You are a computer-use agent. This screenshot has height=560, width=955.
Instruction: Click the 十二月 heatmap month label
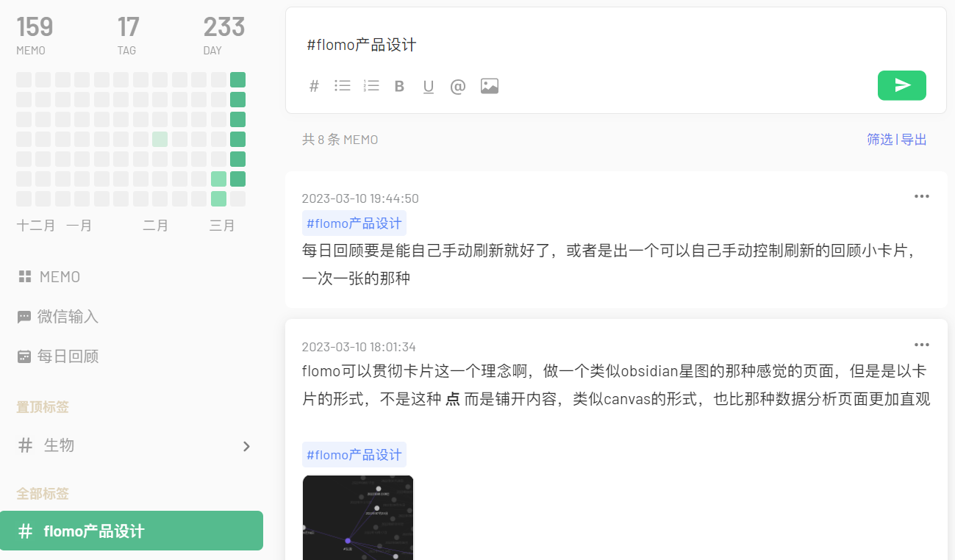36,226
